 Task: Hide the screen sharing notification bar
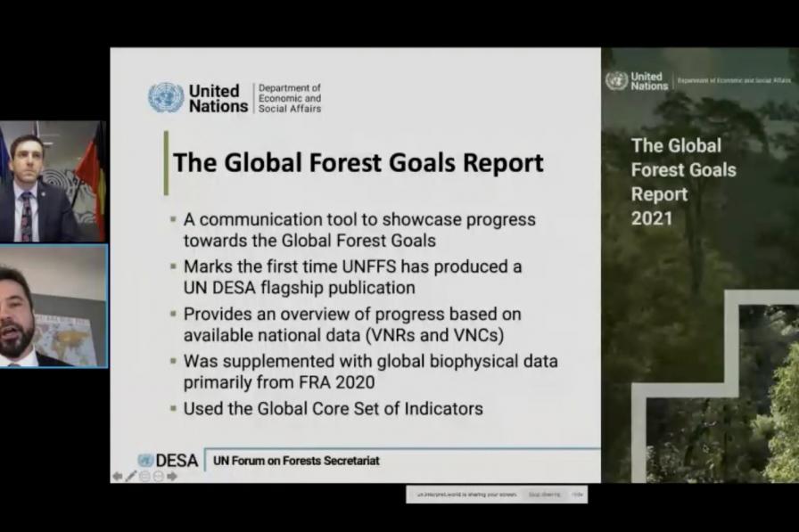click(577, 495)
